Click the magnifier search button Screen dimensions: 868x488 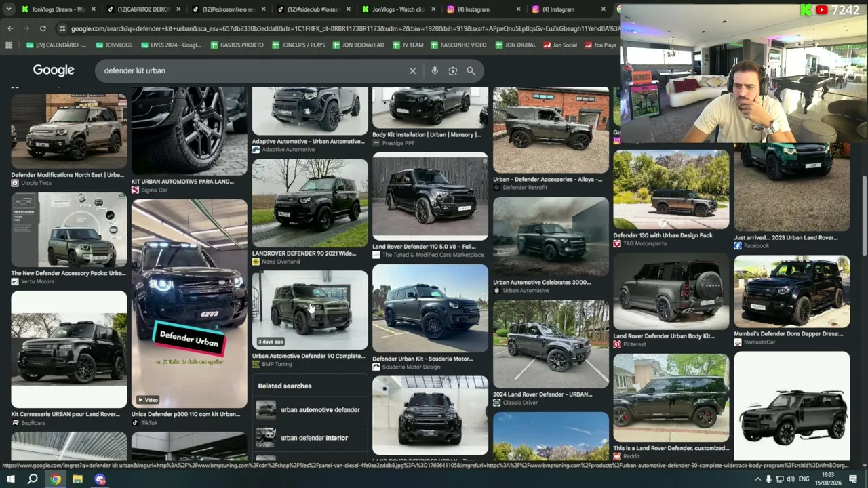(471, 70)
